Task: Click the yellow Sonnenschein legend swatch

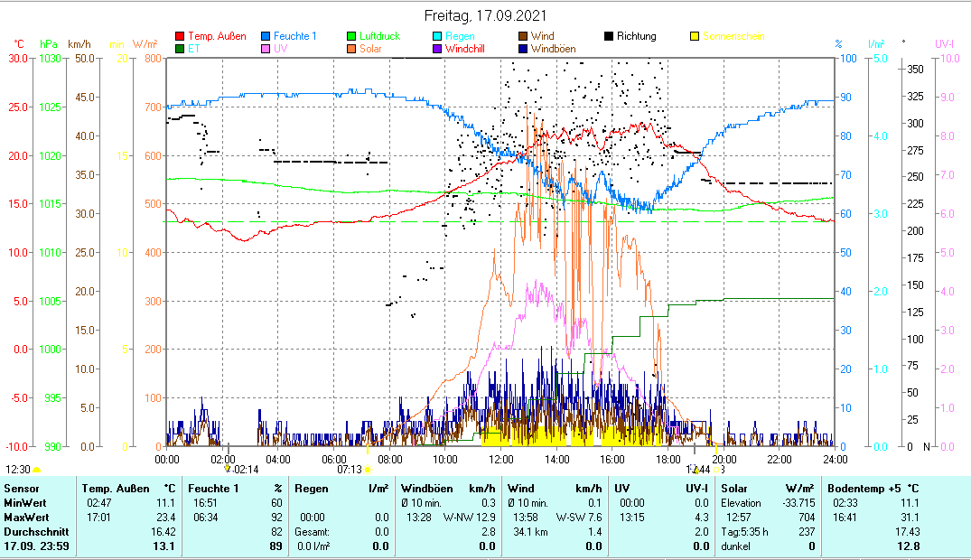Action: (695, 37)
